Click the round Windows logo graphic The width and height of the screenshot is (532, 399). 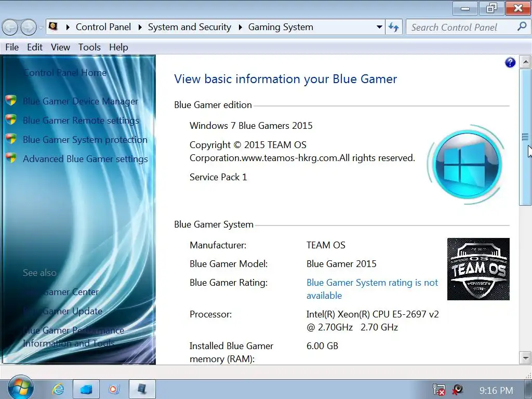(467, 164)
